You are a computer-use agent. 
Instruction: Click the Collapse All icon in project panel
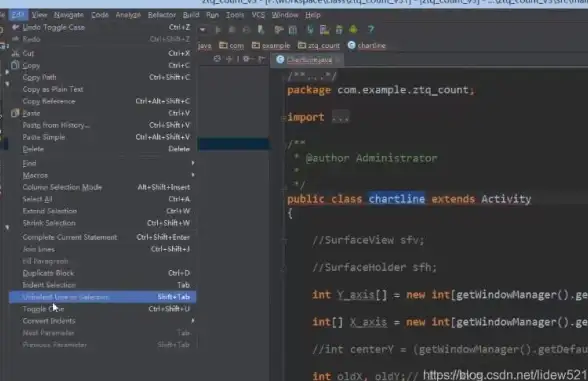pyautogui.click(x=229, y=59)
